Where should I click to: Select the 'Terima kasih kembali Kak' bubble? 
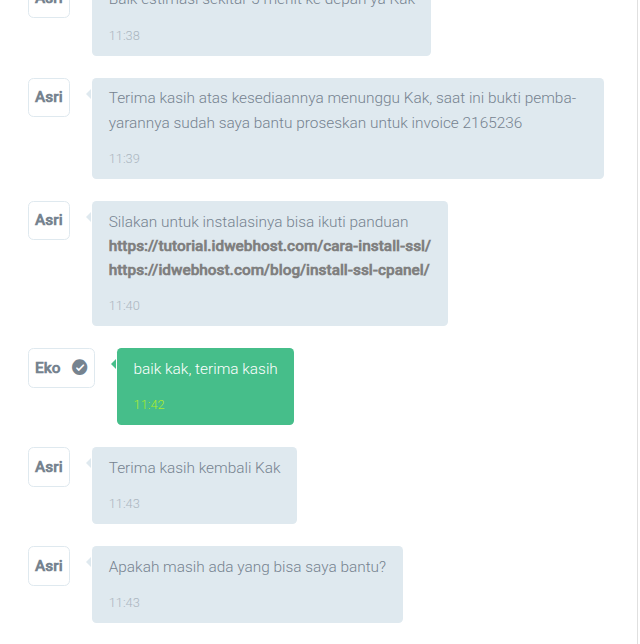coord(194,485)
